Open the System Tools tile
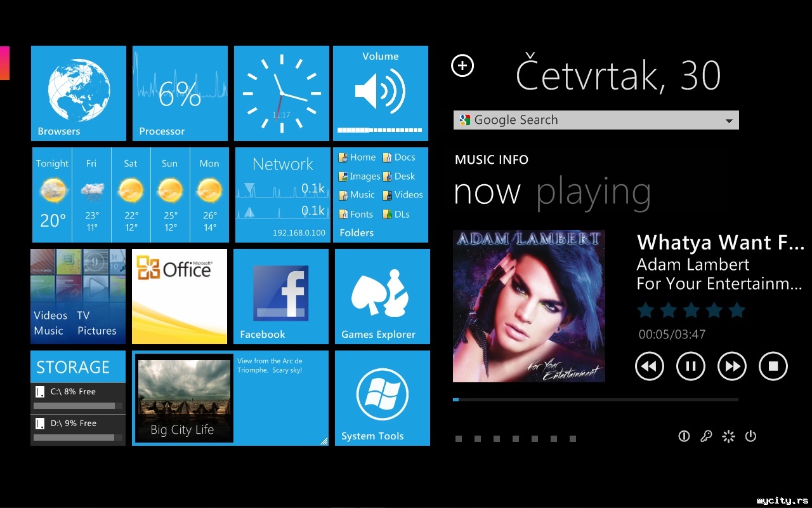The image size is (812, 508). 383,398
